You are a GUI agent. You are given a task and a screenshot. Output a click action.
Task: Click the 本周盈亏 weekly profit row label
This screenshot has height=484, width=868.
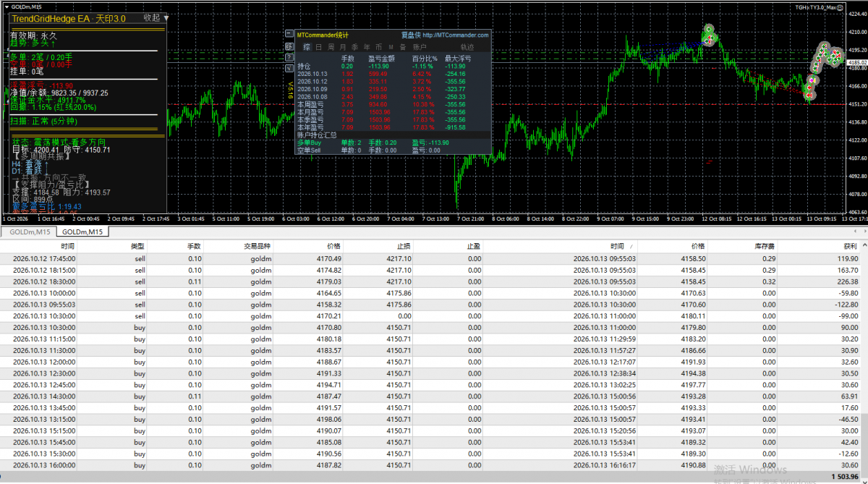point(309,104)
